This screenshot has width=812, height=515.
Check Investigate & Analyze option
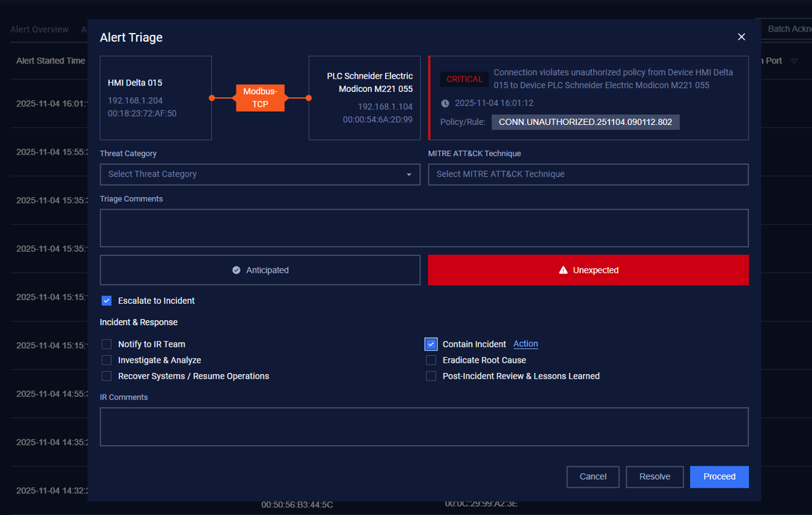coord(107,360)
